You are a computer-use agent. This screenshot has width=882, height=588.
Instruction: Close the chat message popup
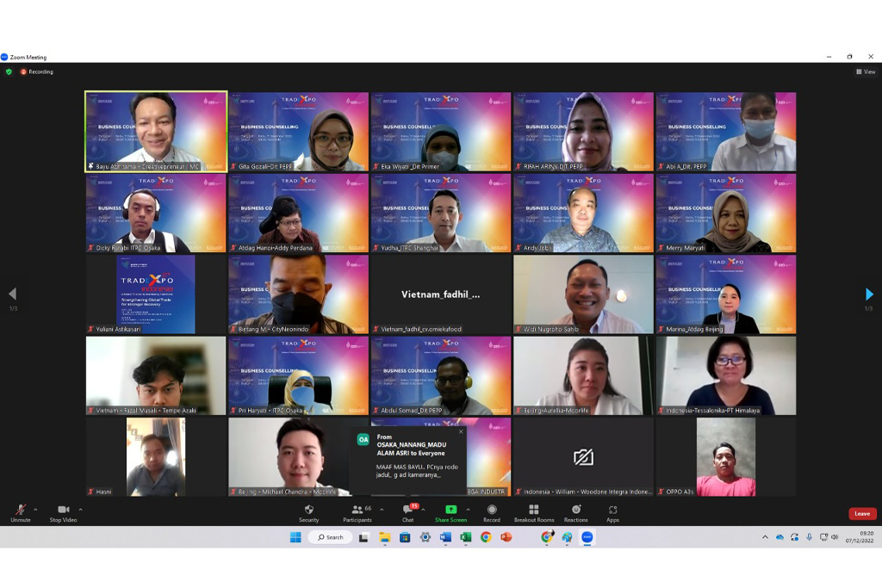(x=461, y=431)
